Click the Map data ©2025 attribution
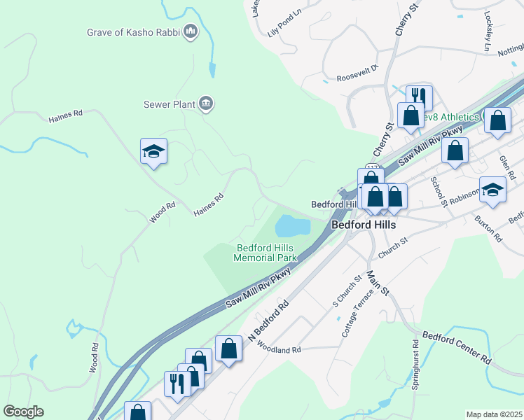The height and width of the screenshot is (420, 524). [495, 414]
